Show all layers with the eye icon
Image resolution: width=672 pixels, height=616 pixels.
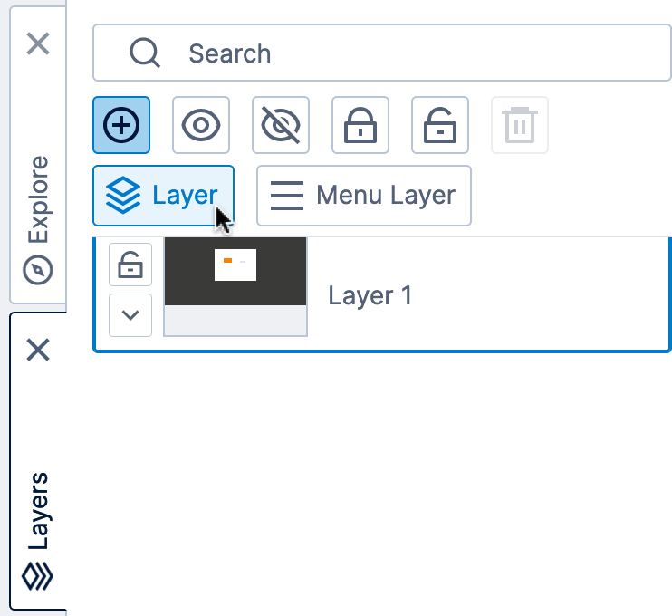[x=201, y=125]
